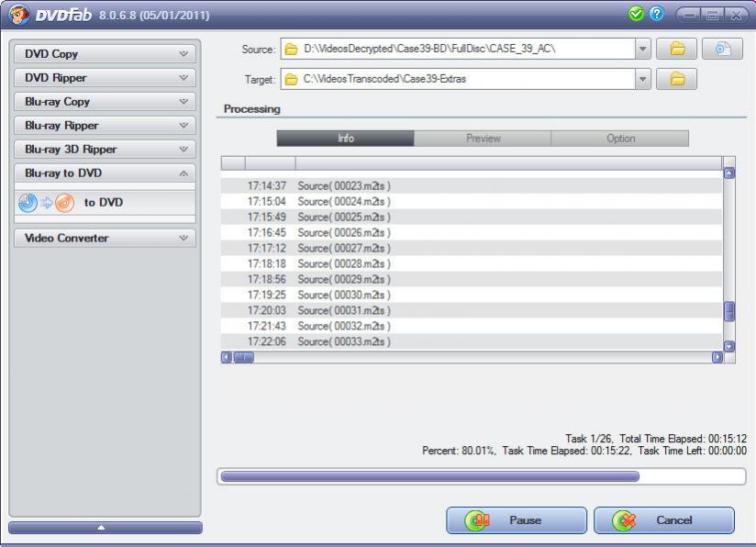The width and height of the screenshot is (756, 547).
Task: Click the green checkmark update icon
Action: [x=637, y=14]
